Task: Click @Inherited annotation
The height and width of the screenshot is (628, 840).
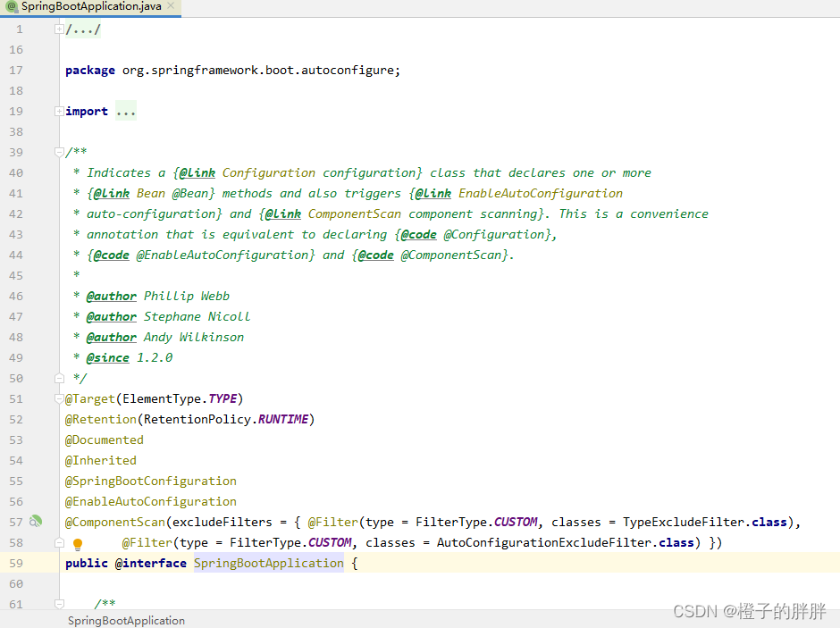Action: point(101,460)
